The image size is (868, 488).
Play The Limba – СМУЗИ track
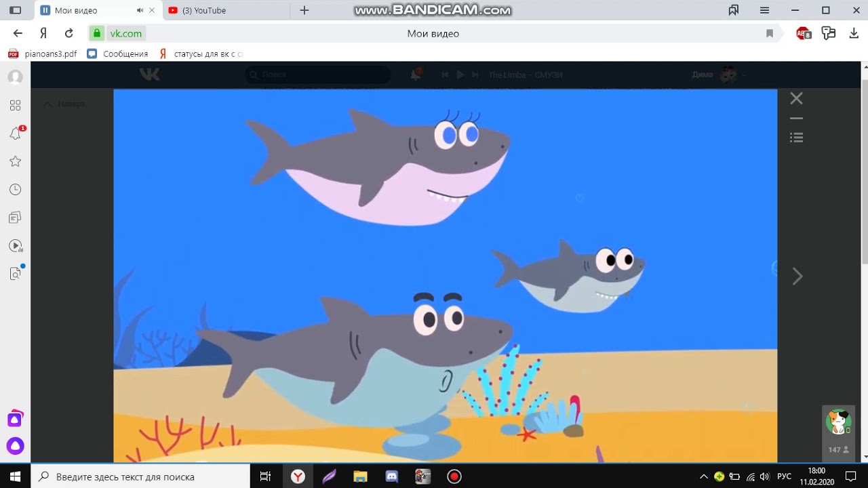coord(460,75)
